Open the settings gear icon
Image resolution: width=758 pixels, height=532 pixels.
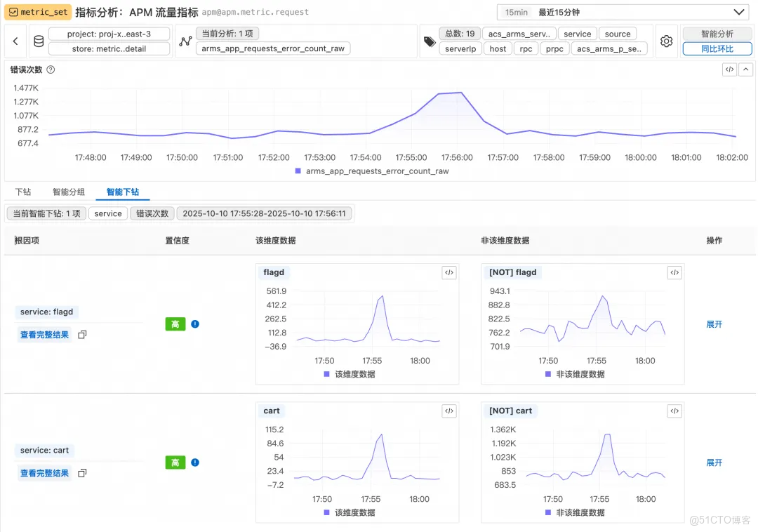(x=666, y=41)
